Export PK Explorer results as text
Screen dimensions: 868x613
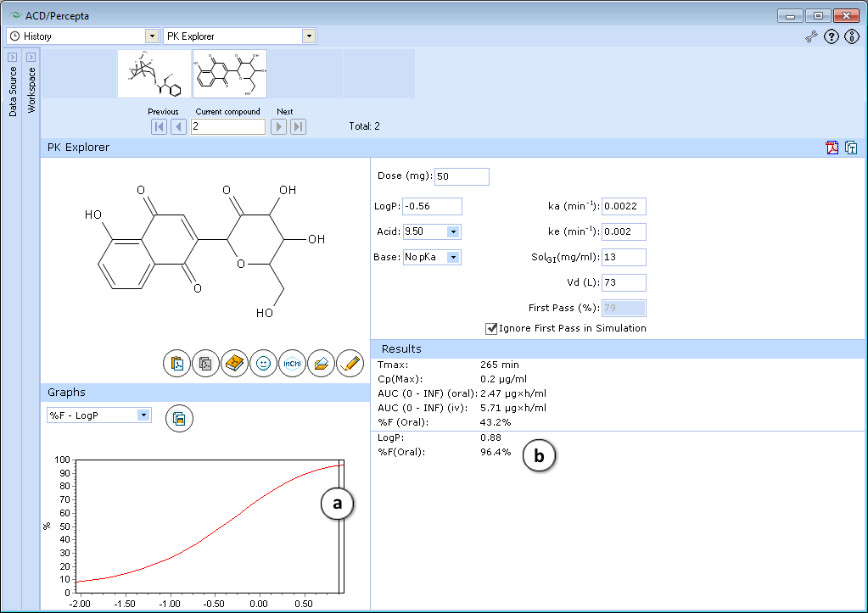851,148
